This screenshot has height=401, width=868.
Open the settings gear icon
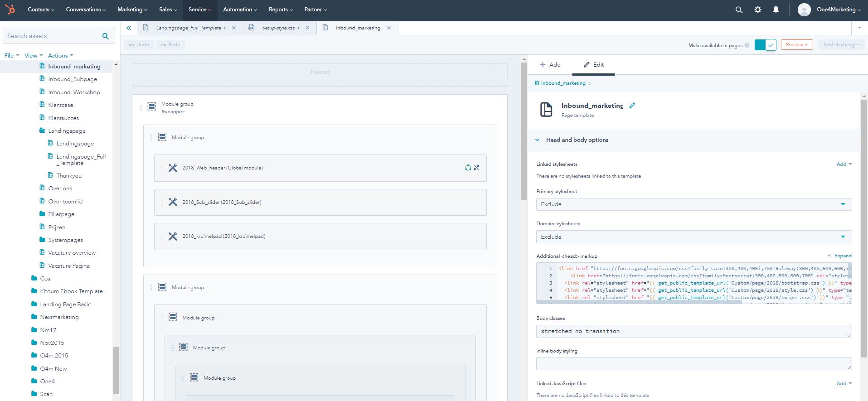click(x=757, y=10)
